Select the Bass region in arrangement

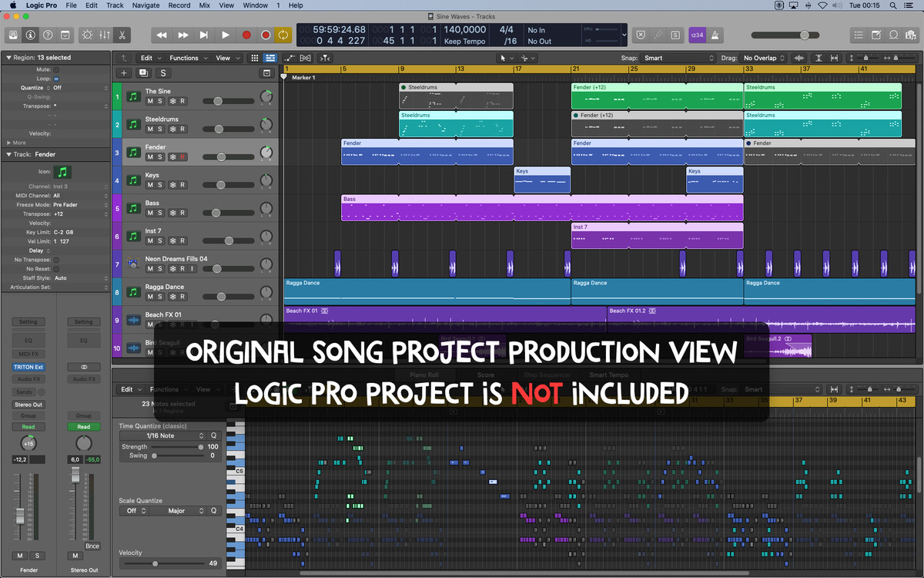coord(542,208)
